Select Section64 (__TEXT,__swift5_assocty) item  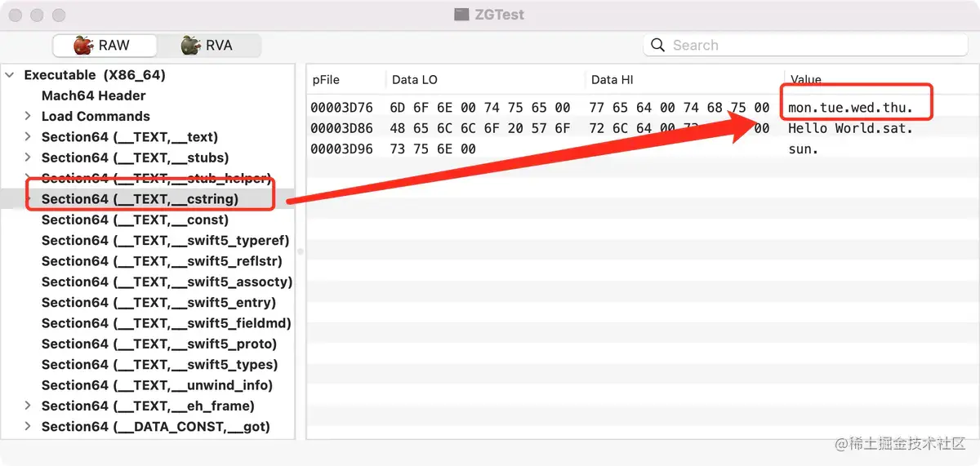click(167, 282)
